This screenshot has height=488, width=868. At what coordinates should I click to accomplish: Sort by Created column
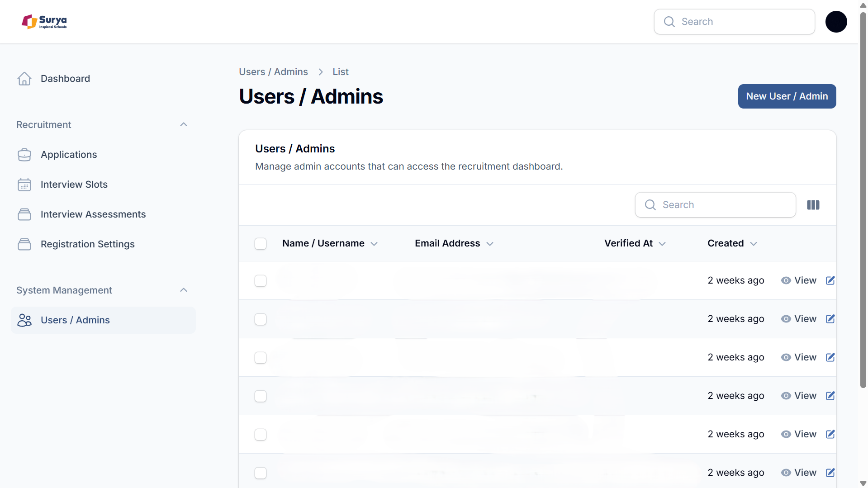pos(732,243)
